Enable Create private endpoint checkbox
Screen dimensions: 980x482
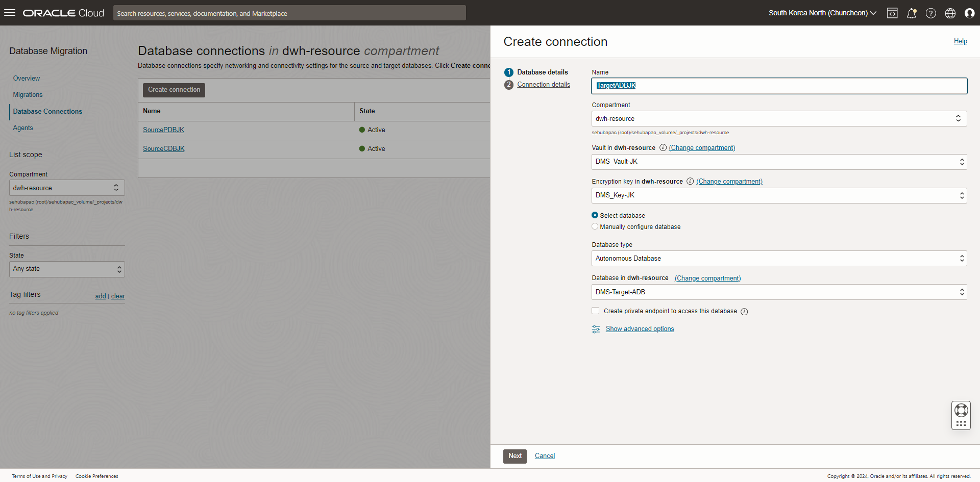[x=596, y=311]
